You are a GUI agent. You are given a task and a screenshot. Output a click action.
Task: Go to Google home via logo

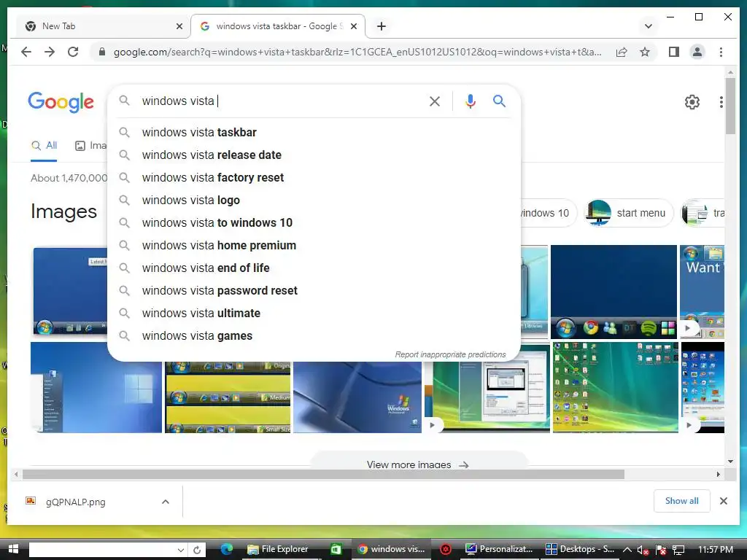61,102
